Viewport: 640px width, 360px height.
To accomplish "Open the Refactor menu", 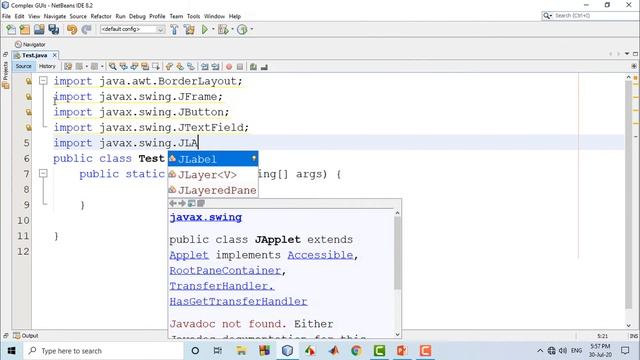I will coord(101,16).
